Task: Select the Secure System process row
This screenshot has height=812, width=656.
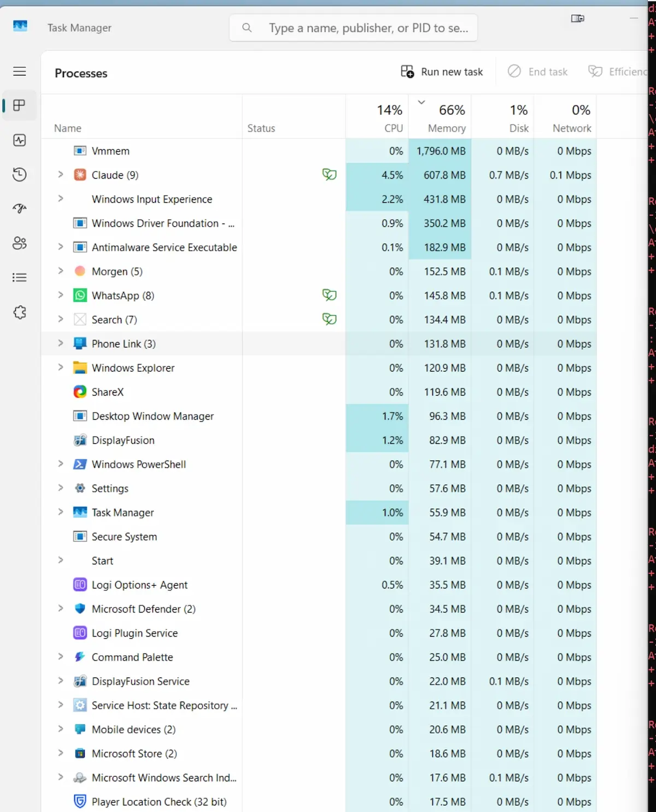Action: click(x=319, y=537)
